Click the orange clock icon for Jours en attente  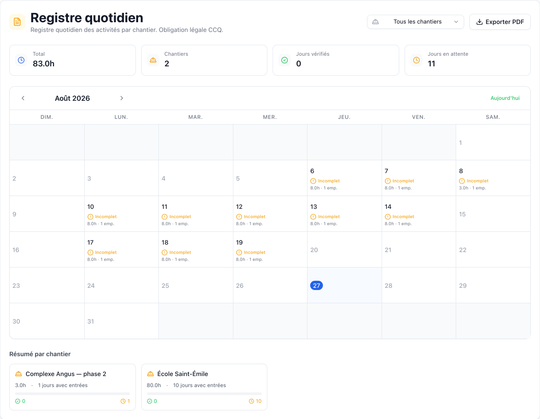coord(416,60)
